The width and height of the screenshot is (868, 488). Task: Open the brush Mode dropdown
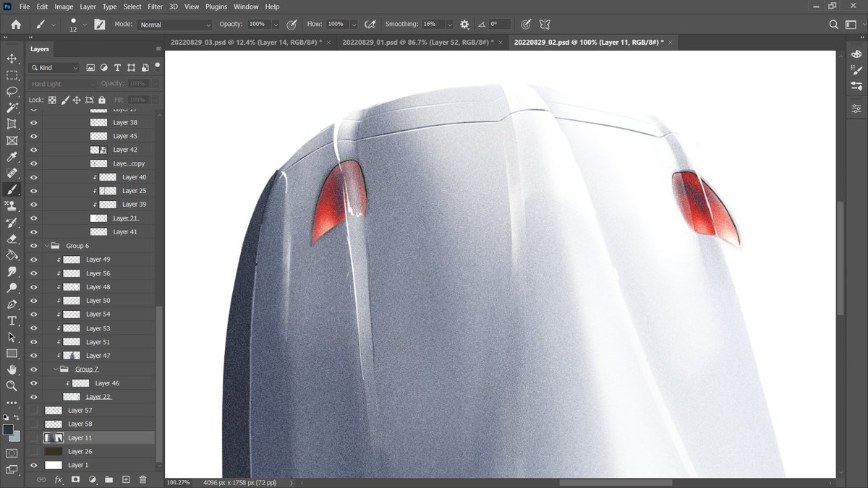tap(174, 25)
